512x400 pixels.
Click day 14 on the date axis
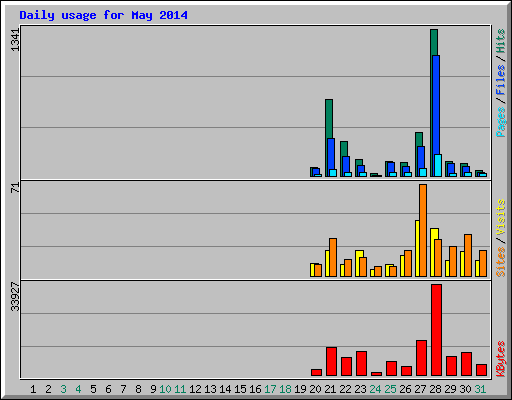(x=225, y=389)
